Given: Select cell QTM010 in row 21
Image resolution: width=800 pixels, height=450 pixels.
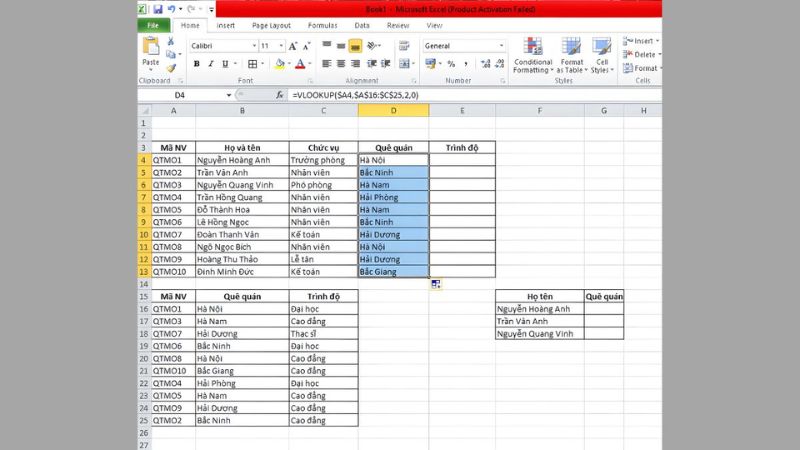Looking at the screenshot, I should coord(173,371).
